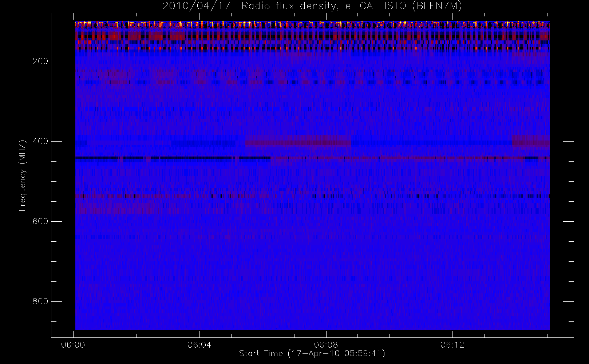The image size is (589, 364).
Task: Click the 600 frequency tick label
Action: (x=40, y=221)
